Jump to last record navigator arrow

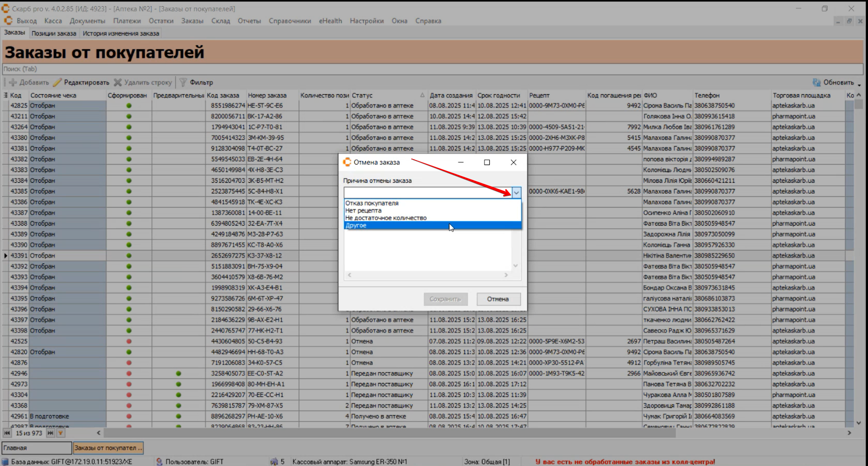click(51, 433)
